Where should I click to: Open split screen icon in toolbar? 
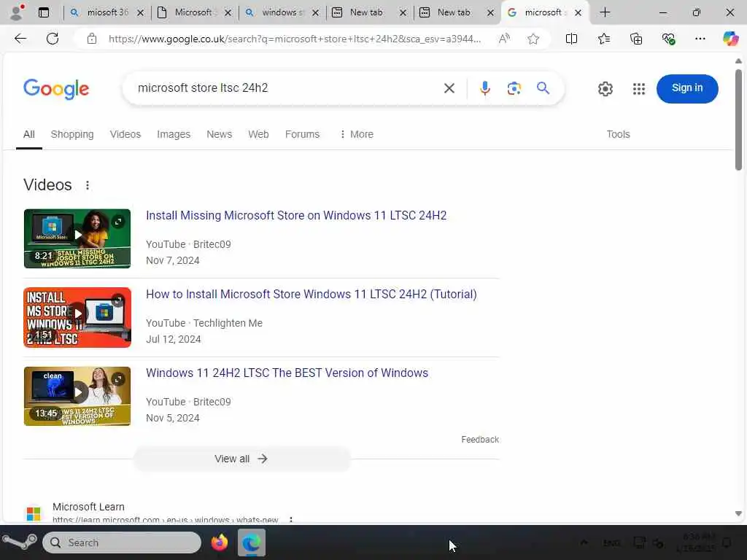pos(571,39)
